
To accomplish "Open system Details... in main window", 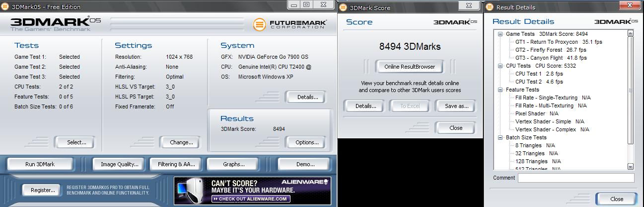I will tap(304, 97).
